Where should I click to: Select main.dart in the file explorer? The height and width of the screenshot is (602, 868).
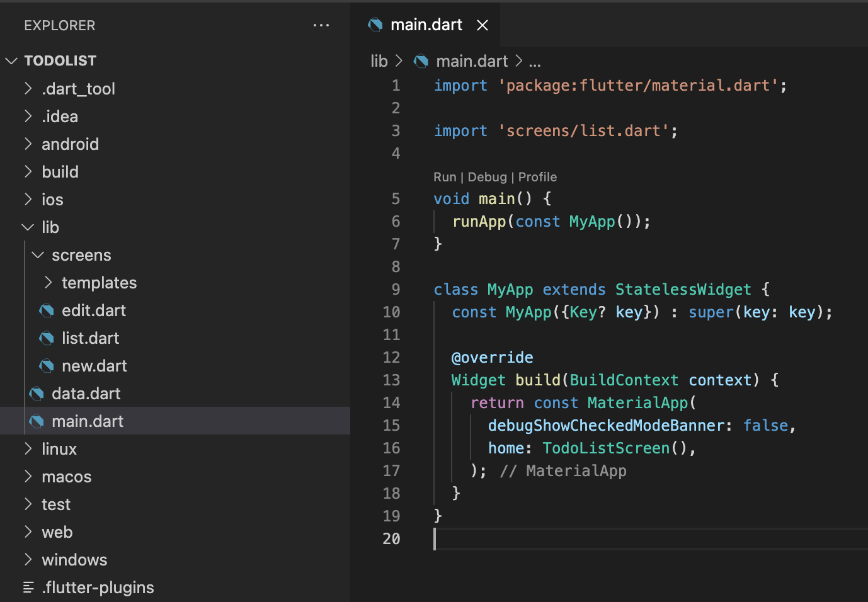click(x=88, y=421)
